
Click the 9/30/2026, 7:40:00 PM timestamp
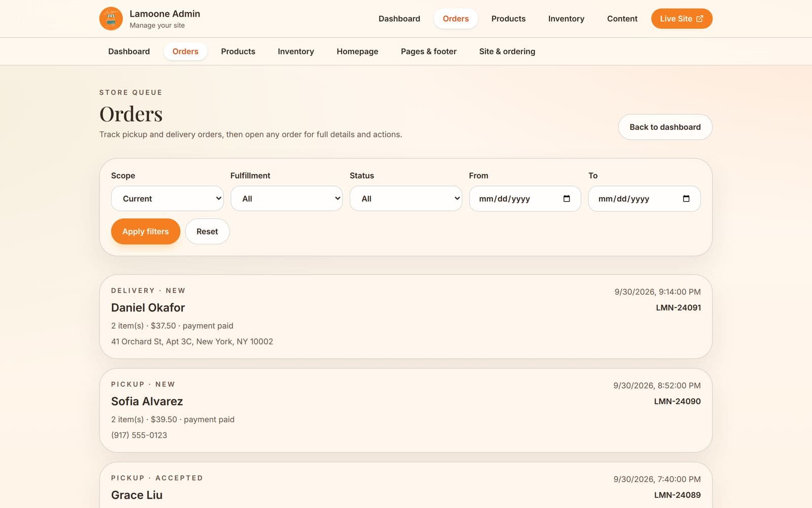point(657,479)
